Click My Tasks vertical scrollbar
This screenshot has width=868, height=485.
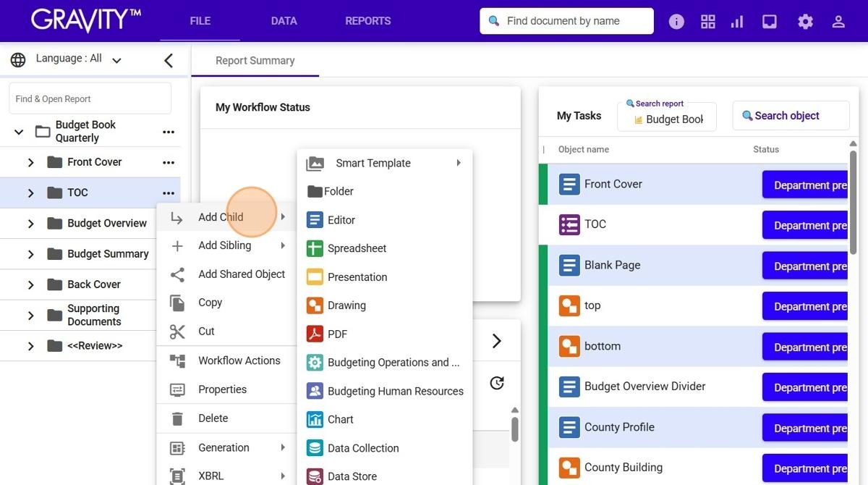[x=854, y=203]
